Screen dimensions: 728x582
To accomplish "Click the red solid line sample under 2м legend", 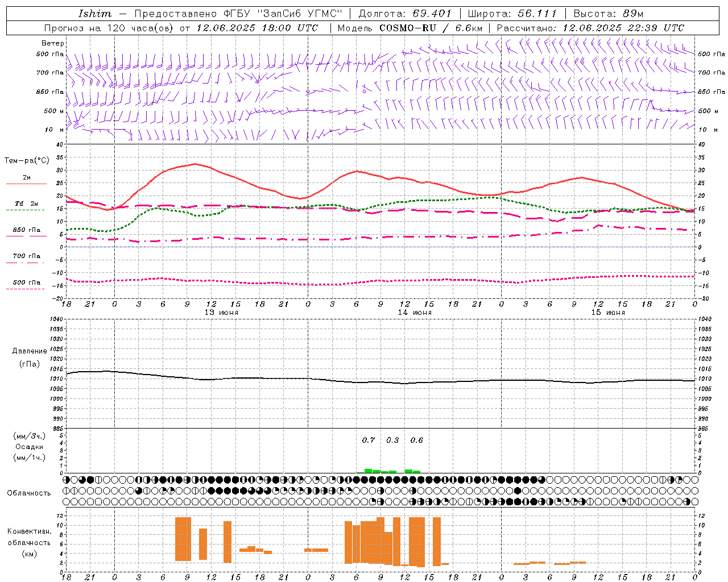I will [x=26, y=184].
